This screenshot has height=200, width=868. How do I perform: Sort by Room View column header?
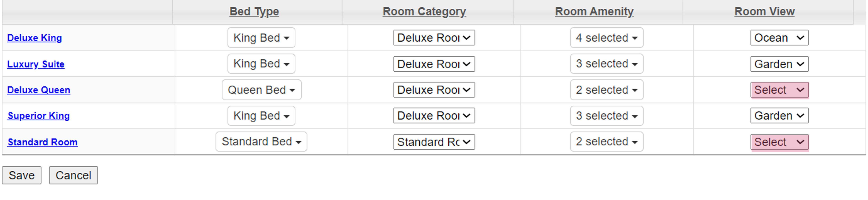pos(765,11)
